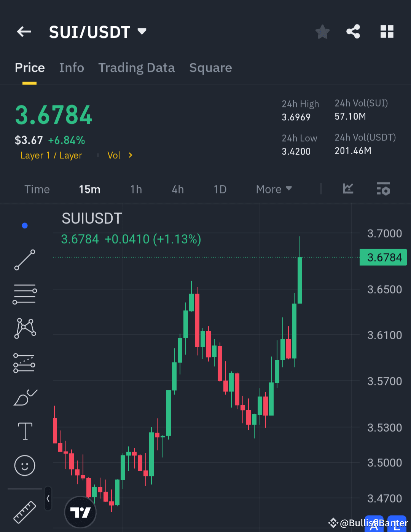
Task: Click the TradingView logo
Action: tap(80, 512)
